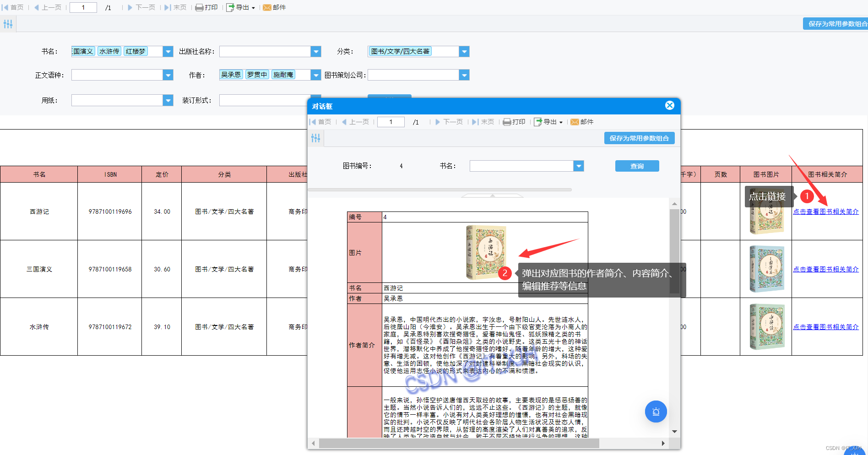
Task: Click the 装订形式 input field
Action: click(x=264, y=100)
